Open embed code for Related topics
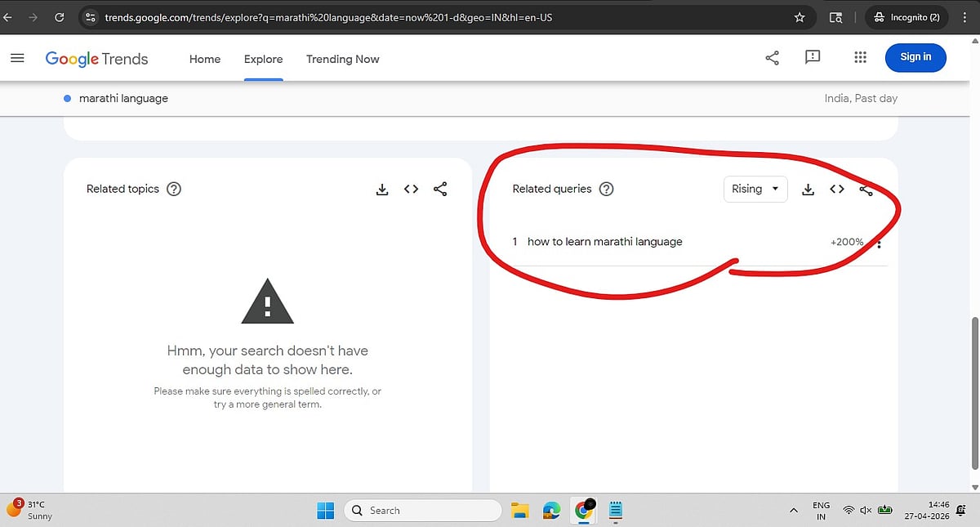The width and height of the screenshot is (980, 527). point(411,190)
